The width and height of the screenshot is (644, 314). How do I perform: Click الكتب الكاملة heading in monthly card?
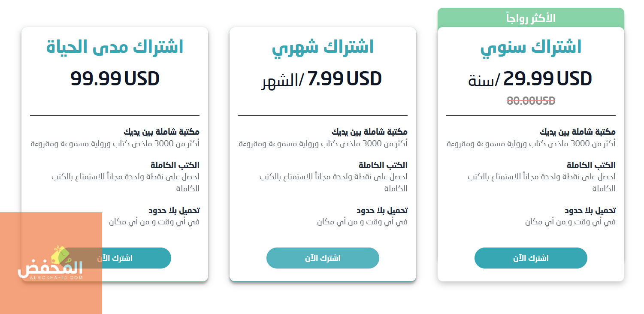(383, 165)
